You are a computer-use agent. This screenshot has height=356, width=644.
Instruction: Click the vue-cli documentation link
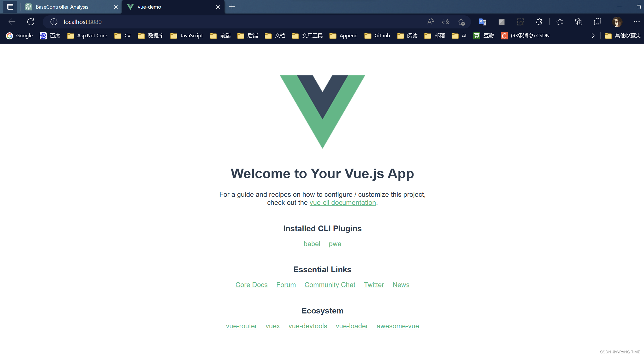click(x=342, y=202)
